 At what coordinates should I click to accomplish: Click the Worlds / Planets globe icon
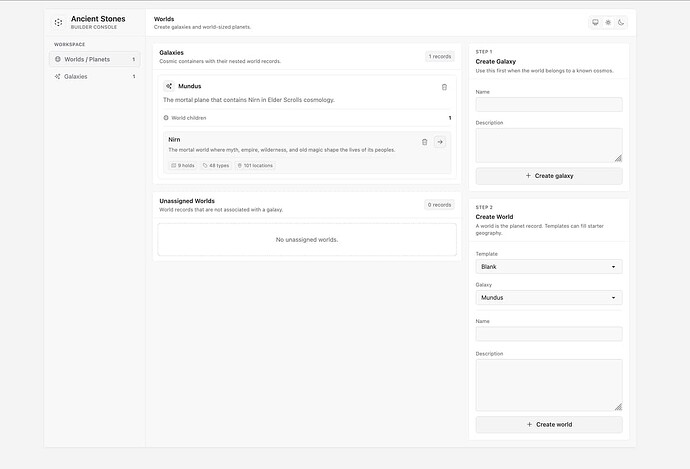point(58,59)
